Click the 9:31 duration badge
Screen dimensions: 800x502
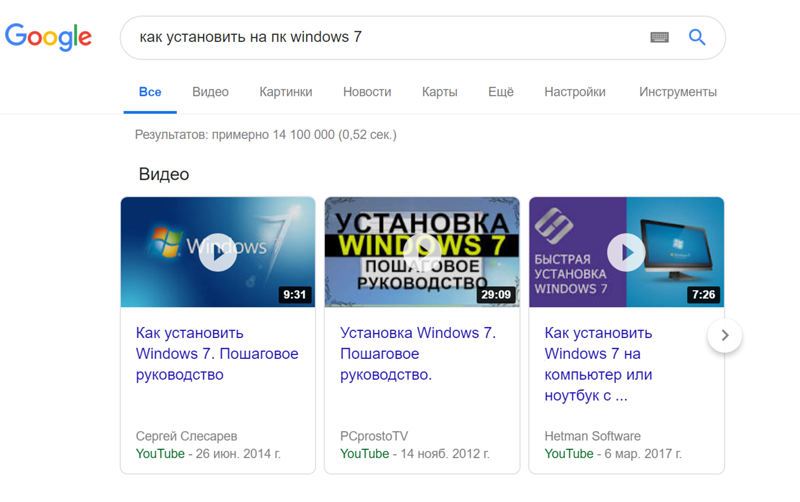(x=294, y=294)
